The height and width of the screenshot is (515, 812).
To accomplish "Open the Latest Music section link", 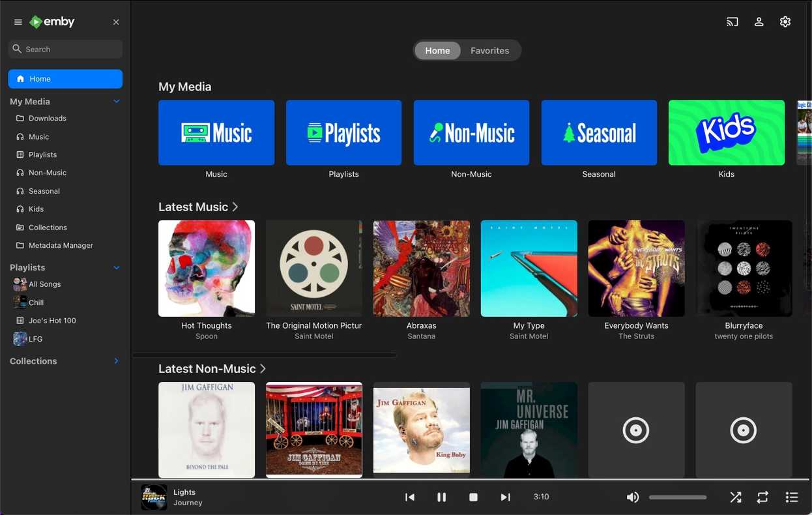I will [199, 207].
